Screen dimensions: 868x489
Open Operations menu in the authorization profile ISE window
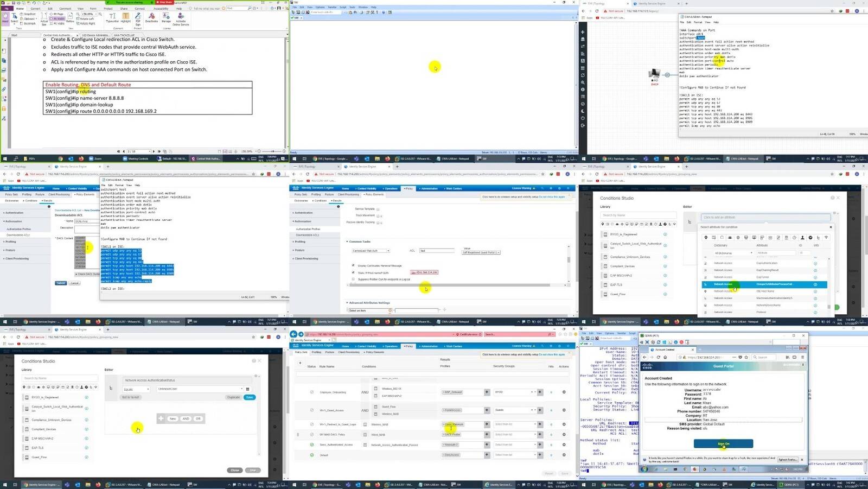click(x=391, y=188)
